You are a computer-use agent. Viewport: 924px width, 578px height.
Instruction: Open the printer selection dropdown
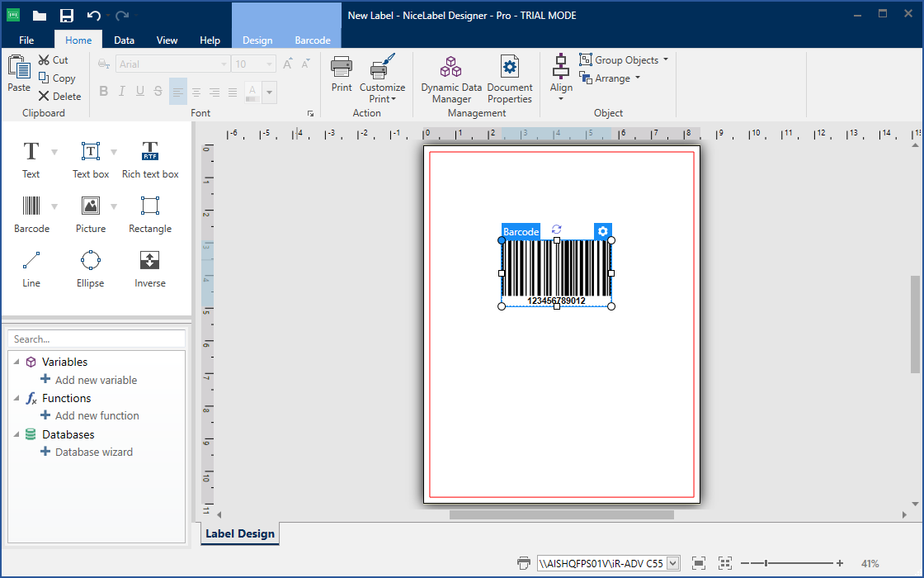coord(672,563)
